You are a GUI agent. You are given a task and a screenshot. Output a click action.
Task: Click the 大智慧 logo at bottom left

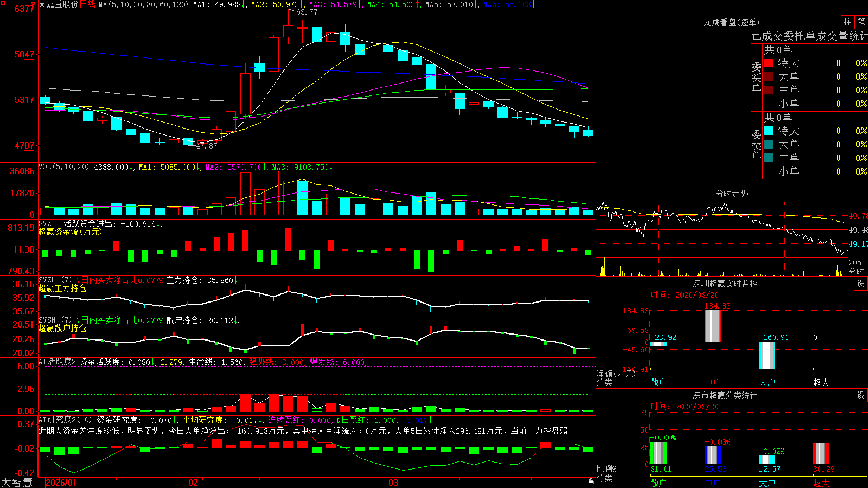17,483
